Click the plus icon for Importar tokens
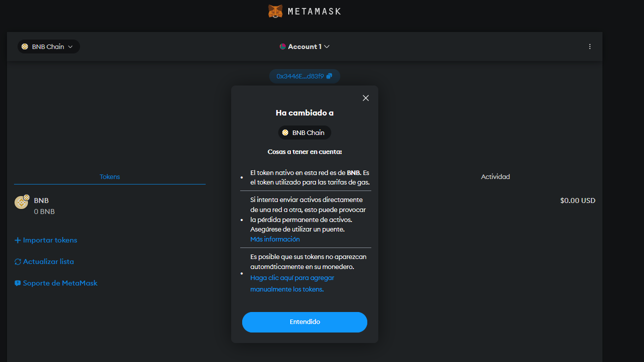The width and height of the screenshot is (644, 362). (x=18, y=240)
